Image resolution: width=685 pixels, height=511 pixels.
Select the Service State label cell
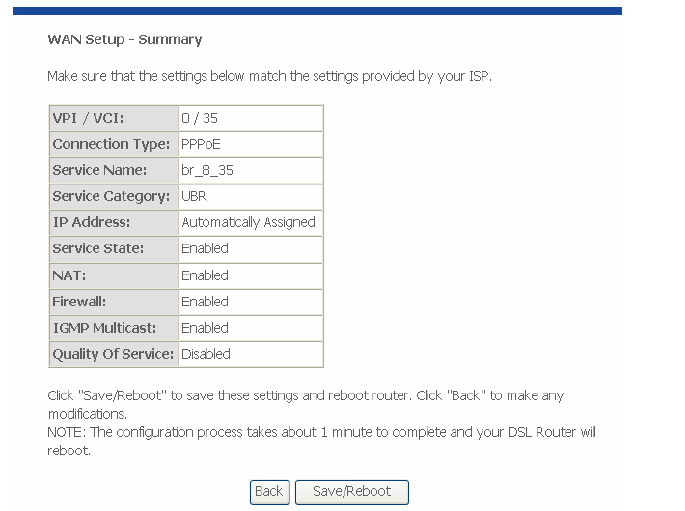pos(112,248)
